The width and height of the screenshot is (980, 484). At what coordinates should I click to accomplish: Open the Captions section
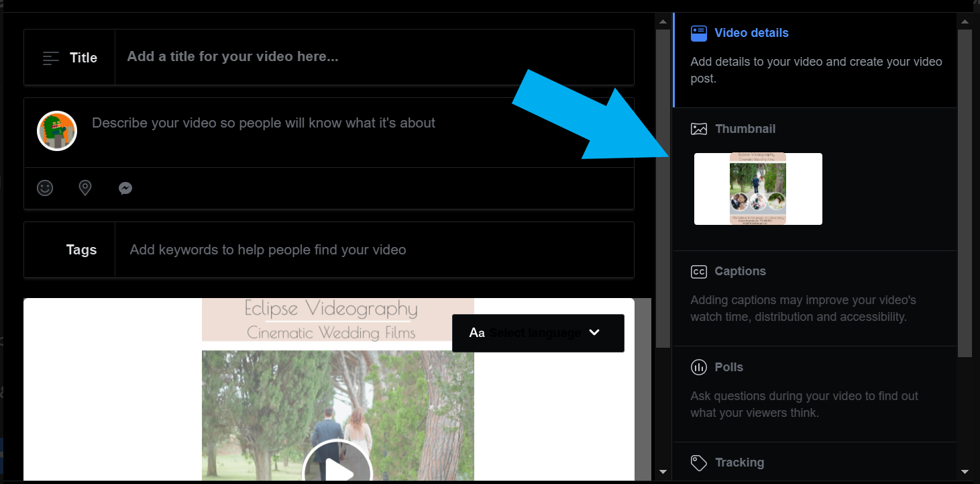coord(815,299)
